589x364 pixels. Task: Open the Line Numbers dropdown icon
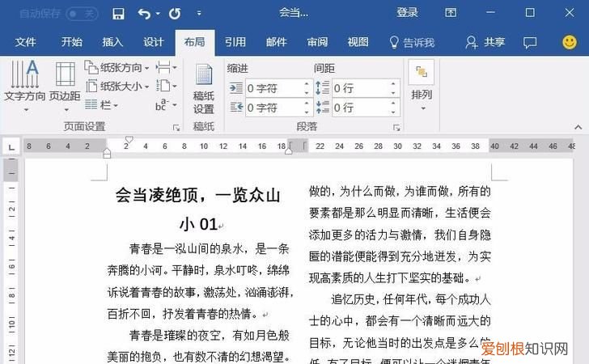(x=167, y=86)
